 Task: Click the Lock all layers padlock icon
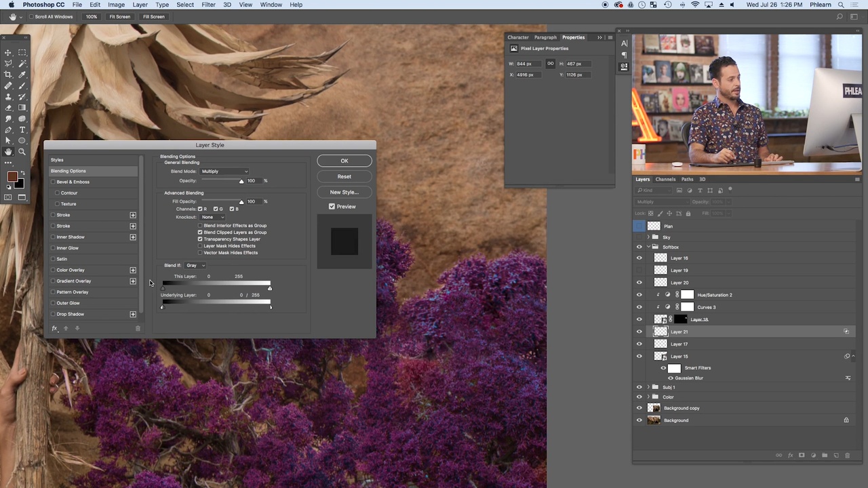688,213
